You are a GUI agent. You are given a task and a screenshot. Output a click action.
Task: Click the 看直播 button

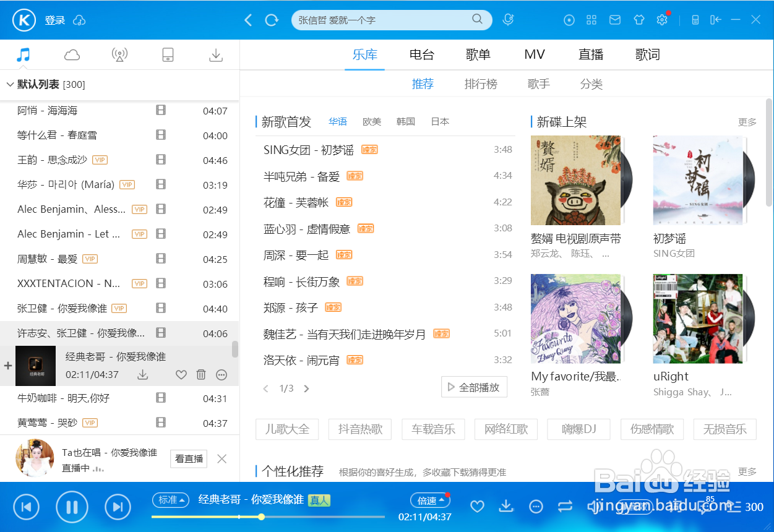click(189, 458)
